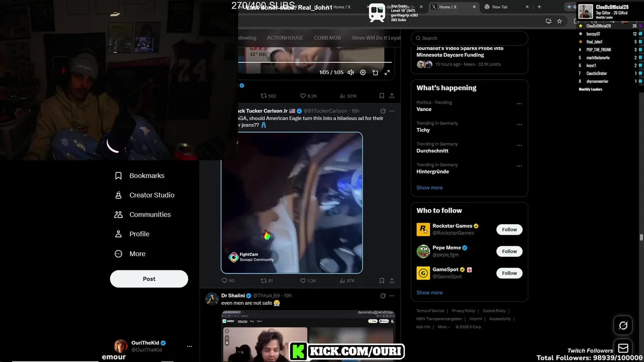This screenshot has width=644, height=362.
Task: Repost the tweet showing 562 reposts
Action: click(x=268, y=96)
